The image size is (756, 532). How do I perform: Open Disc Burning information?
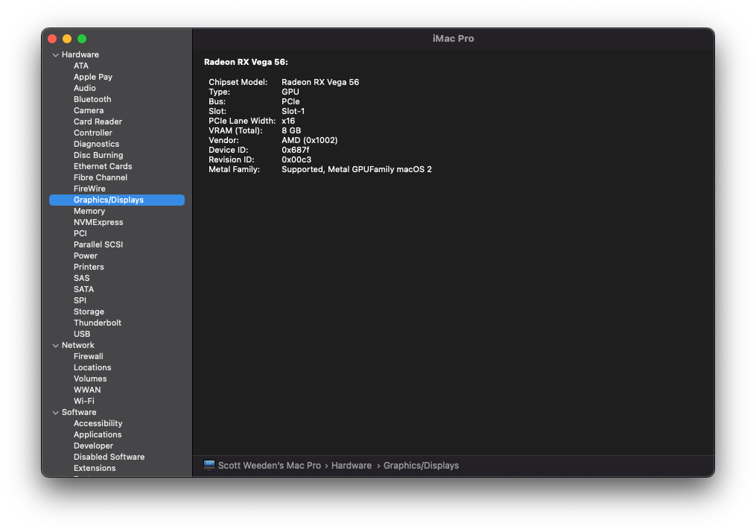point(98,155)
